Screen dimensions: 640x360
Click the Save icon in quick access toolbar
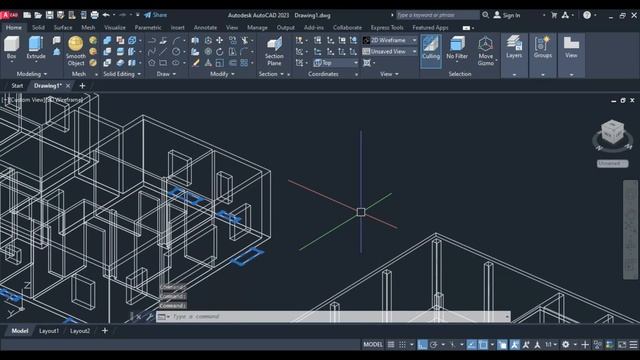[x=49, y=15]
